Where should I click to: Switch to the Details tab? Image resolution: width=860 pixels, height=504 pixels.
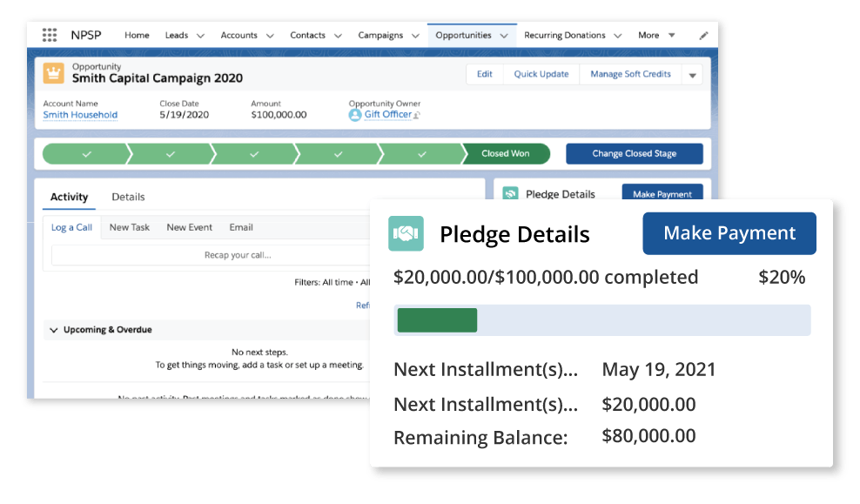click(128, 197)
